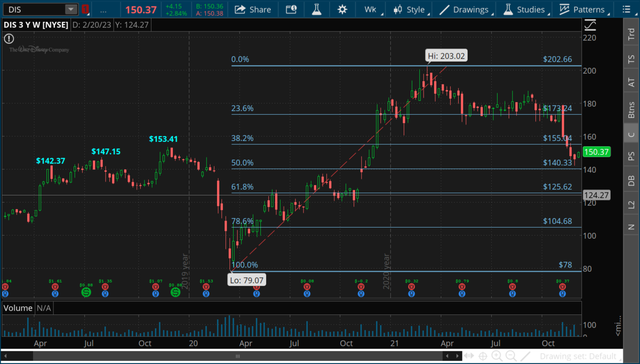
Task: Click the chart info exclamation icon
Action: click(8, 39)
